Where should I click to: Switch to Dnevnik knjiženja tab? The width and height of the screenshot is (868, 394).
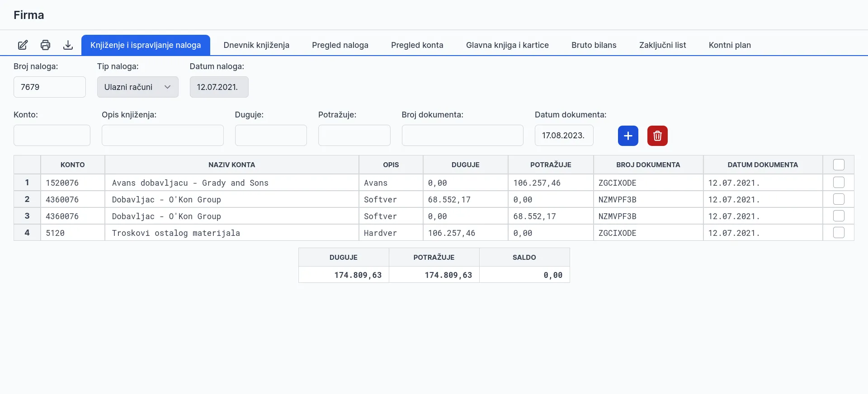[256, 45]
